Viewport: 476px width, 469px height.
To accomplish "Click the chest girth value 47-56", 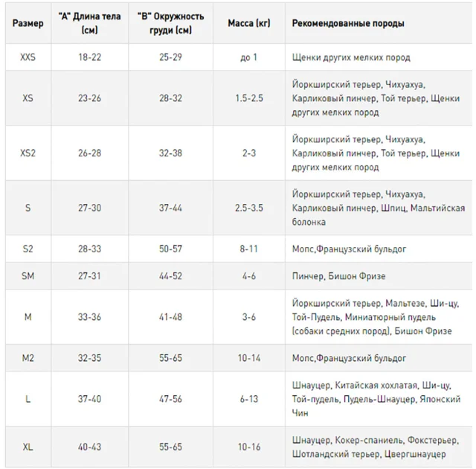I will coord(170,399).
